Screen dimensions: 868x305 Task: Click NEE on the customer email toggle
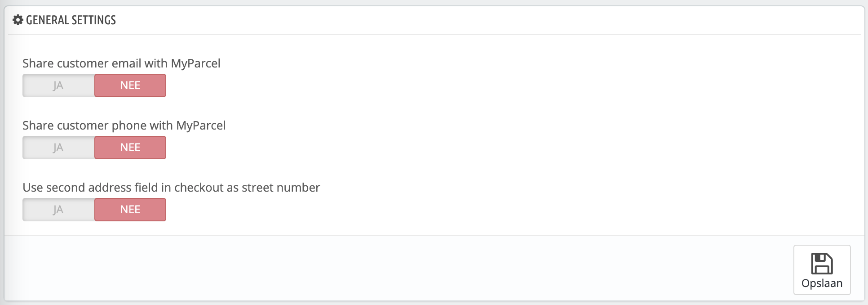[x=130, y=85]
